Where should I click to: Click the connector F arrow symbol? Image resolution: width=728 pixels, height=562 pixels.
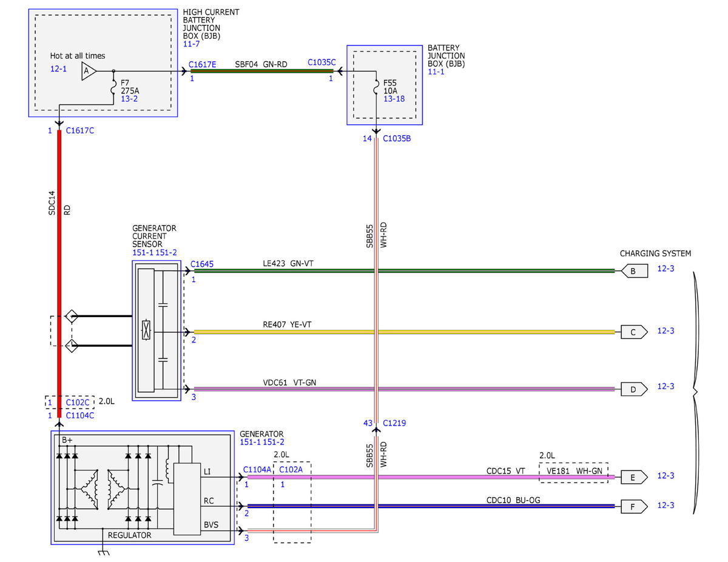(x=634, y=506)
